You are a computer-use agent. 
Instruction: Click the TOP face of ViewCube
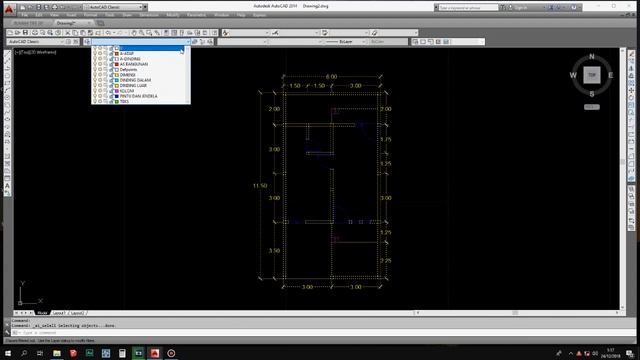(x=592, y=75)
